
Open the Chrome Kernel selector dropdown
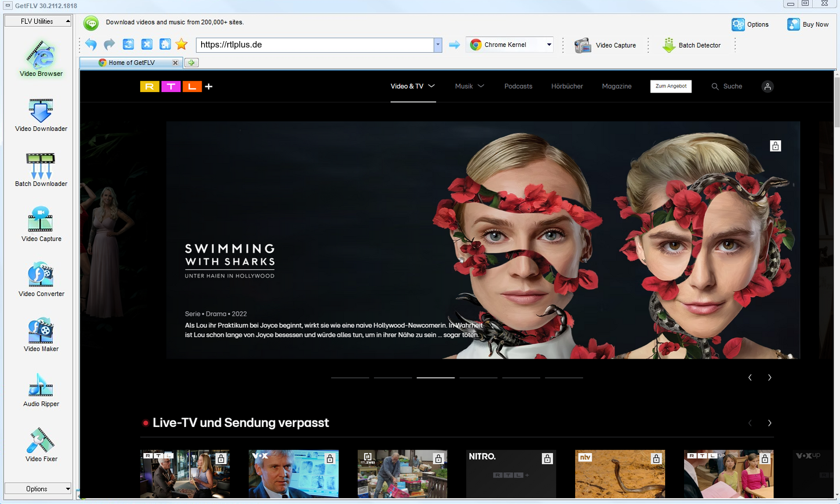(x=510, y=45)
